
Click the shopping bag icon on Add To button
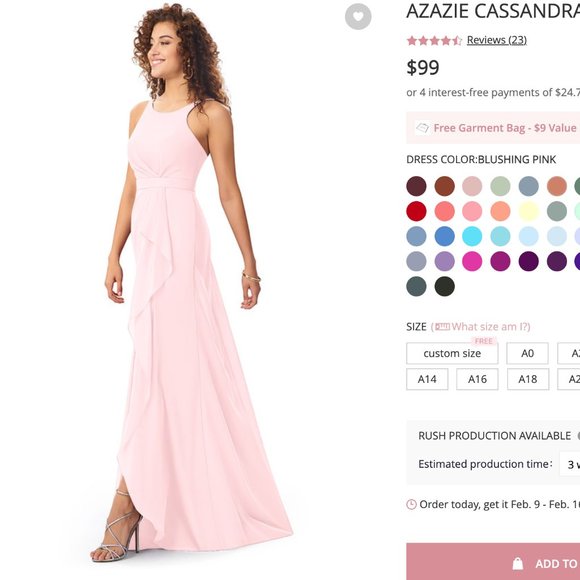518,563
